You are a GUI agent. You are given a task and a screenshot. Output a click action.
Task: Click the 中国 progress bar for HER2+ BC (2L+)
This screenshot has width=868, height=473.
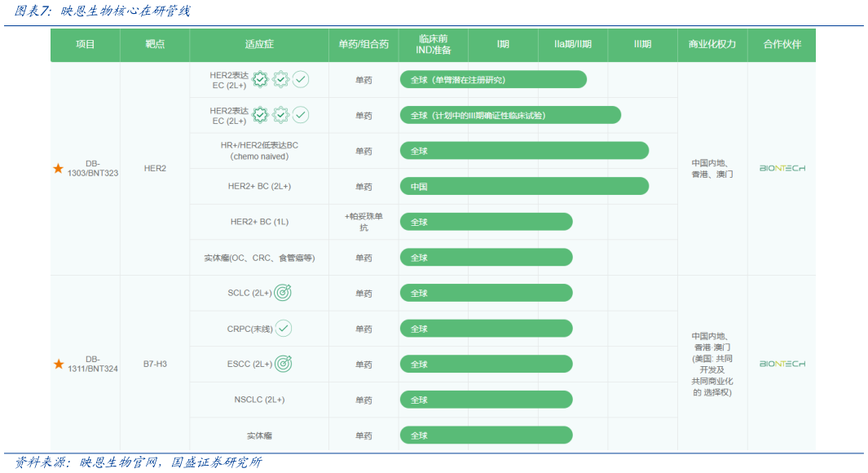[524, 187]
